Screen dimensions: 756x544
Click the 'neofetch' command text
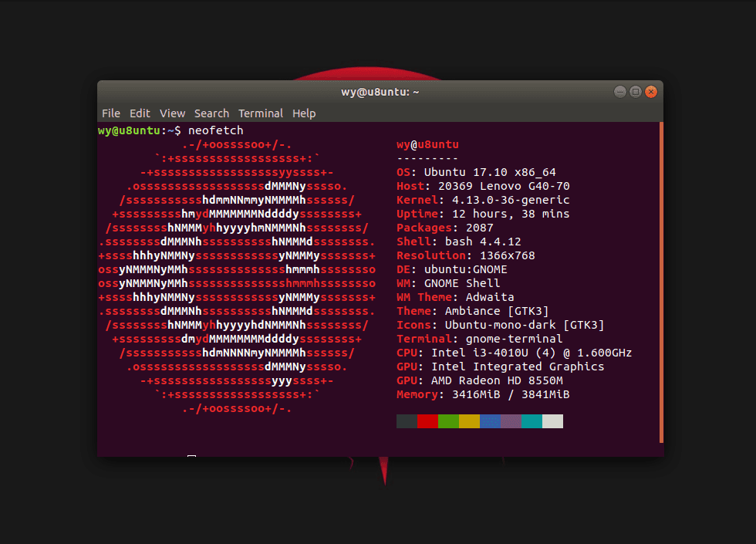click(215, 130)
